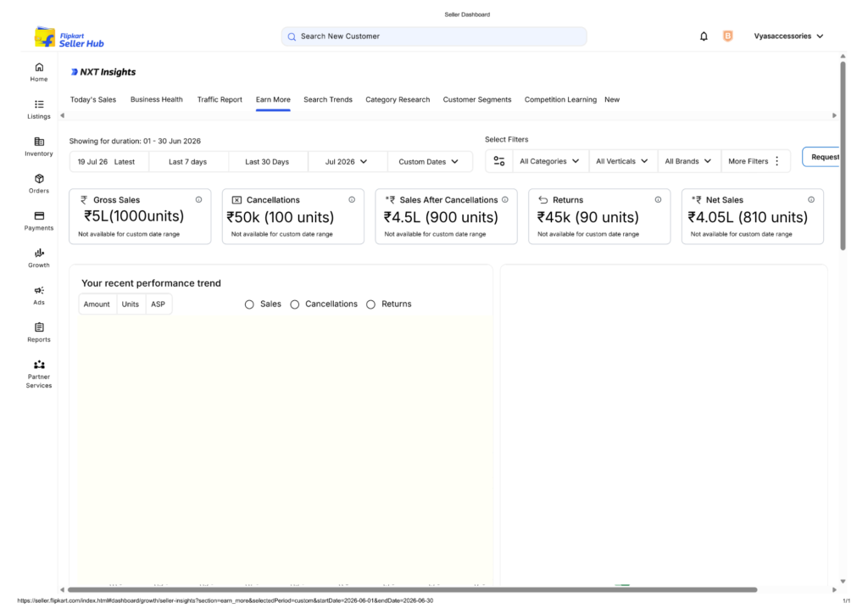Click the Gross Sales info icon
The image size is (868, 614).
coord(198,200)
